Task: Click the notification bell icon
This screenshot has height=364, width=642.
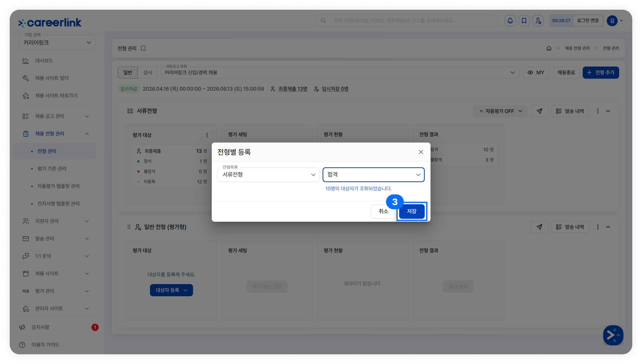Action: click(x=510, y=21)
